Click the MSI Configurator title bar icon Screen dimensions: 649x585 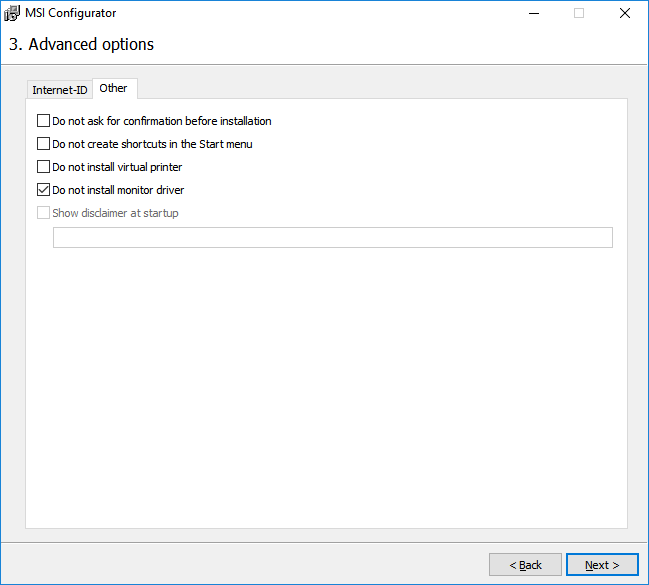tap(12, 13)
